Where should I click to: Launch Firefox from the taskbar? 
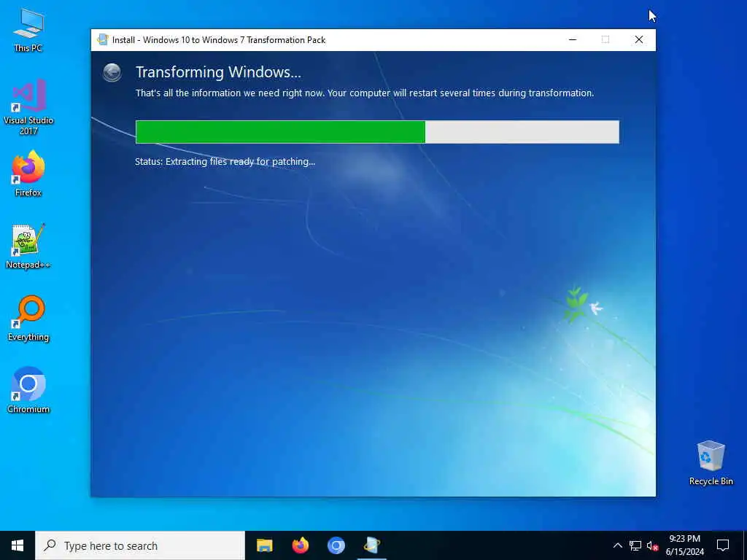(x=300, y=545)
